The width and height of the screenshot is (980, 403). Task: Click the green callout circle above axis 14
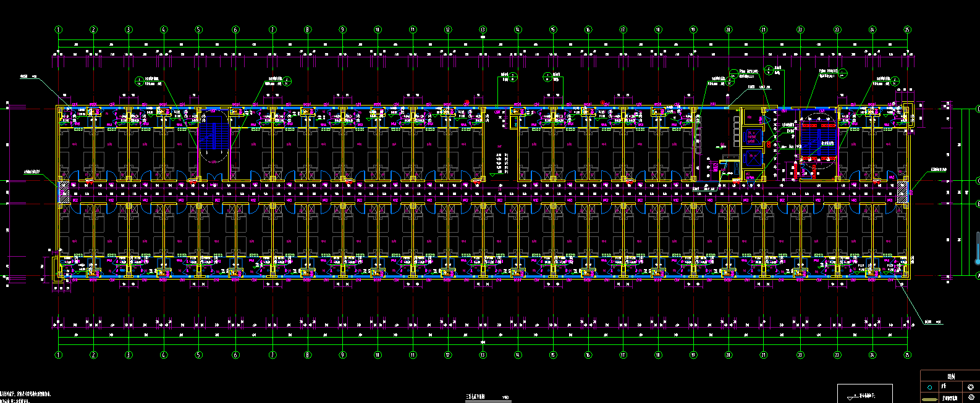513,75
